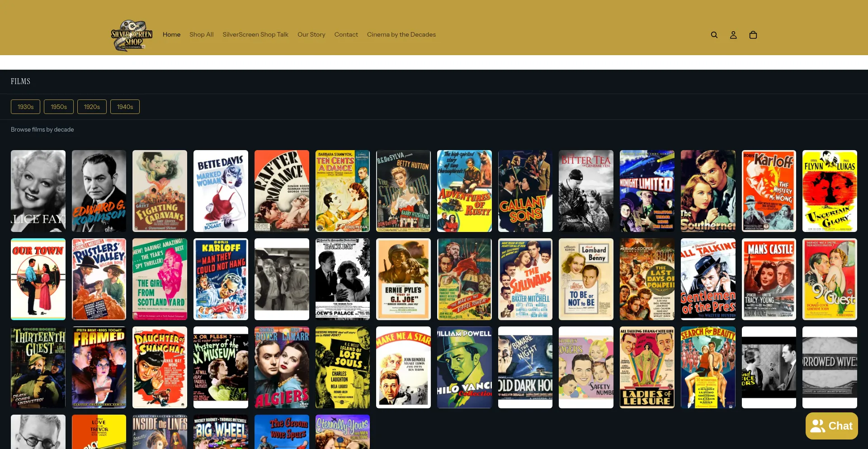Open the Daughter of Shanghai poster
This screenshot has width=868, height=449.
click(160, 367)
